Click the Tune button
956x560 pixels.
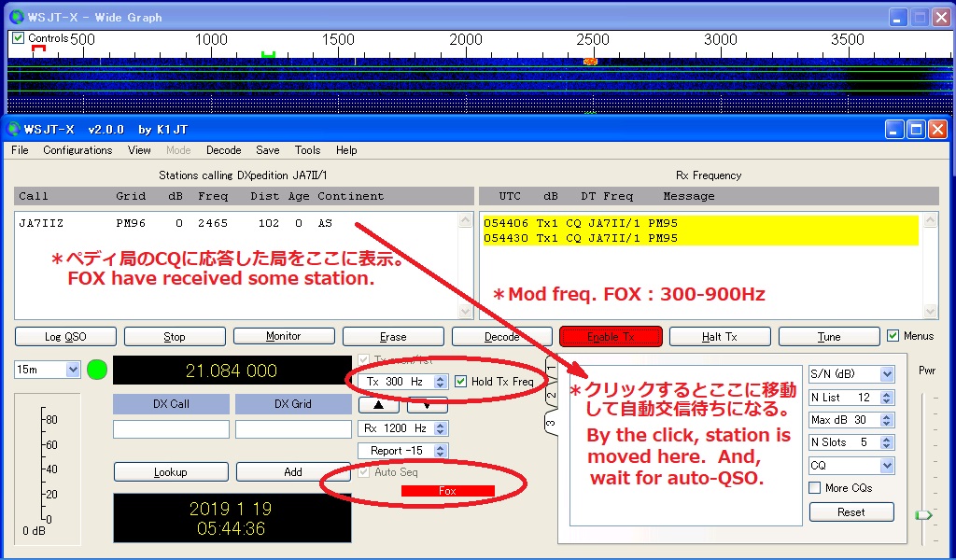coord(829,336)
